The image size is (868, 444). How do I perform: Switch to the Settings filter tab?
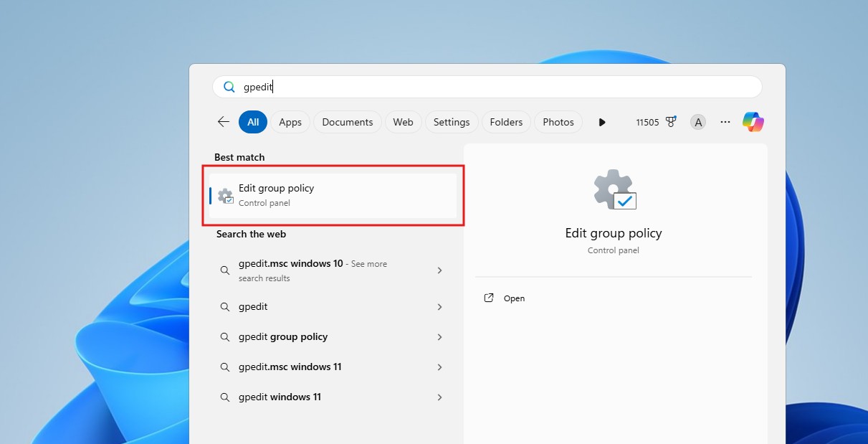point(452,122)
